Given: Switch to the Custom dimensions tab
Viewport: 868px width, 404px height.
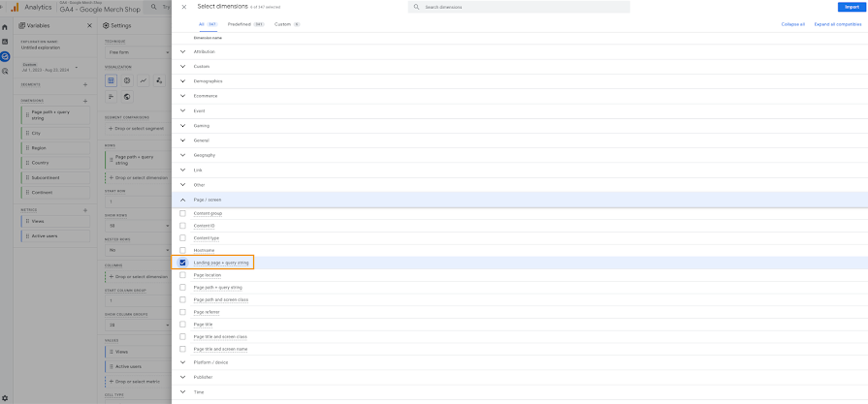Looking at the screenshot, I should (x=287, y=24).
